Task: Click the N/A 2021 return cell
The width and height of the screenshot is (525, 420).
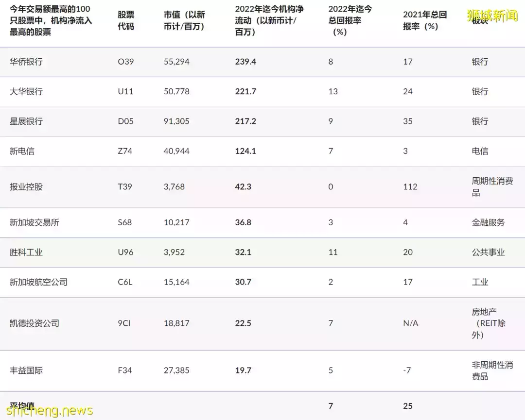Action: coord(410,324)
